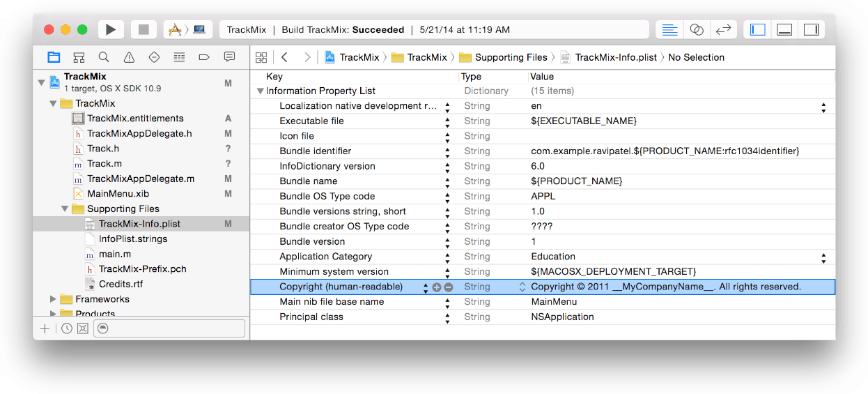Toggle the Navigator pane
This screenshot has width=868, height=394.
(758, 29)
